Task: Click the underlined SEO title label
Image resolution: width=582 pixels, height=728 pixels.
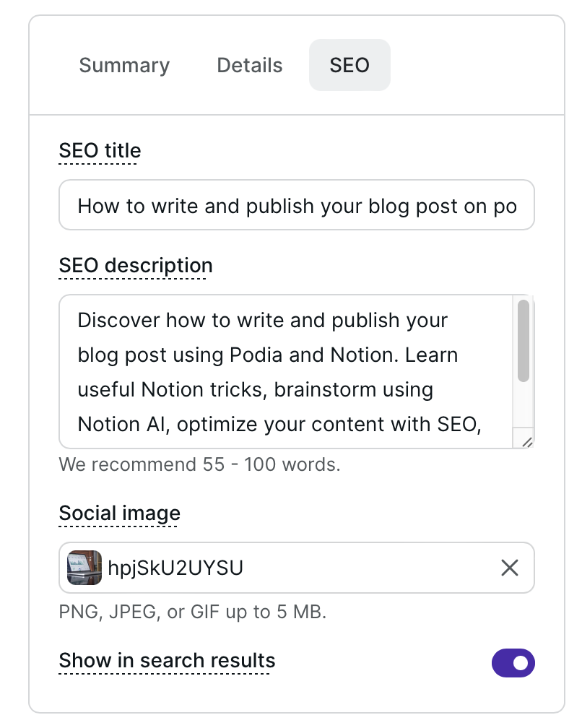Action: (100, 151)
